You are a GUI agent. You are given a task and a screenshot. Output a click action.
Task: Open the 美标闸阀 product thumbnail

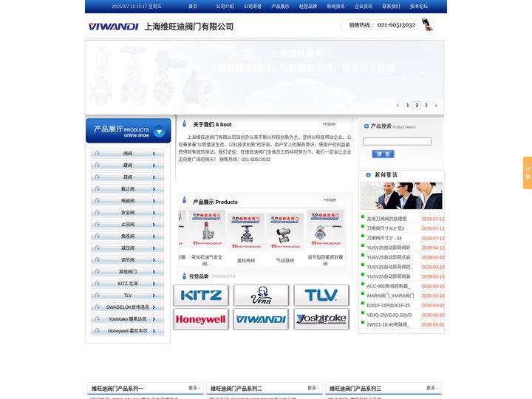point(246,232)
